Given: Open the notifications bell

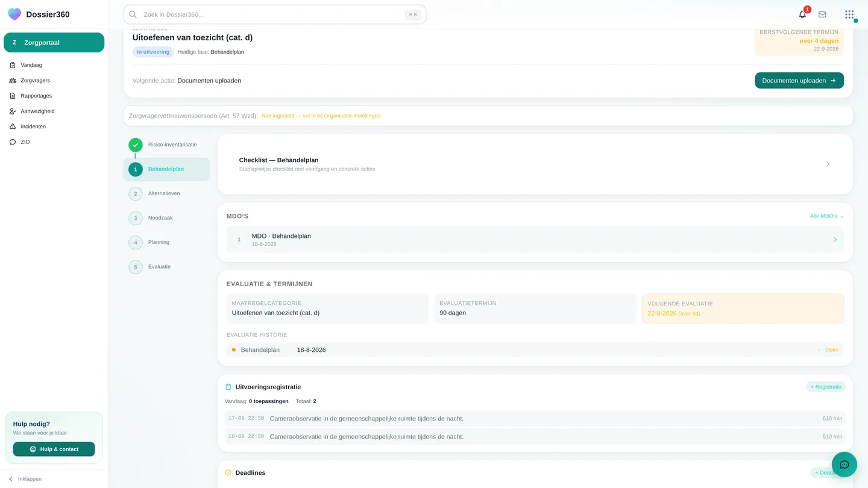Looking at the screenshot, I should tap(802, 14).
